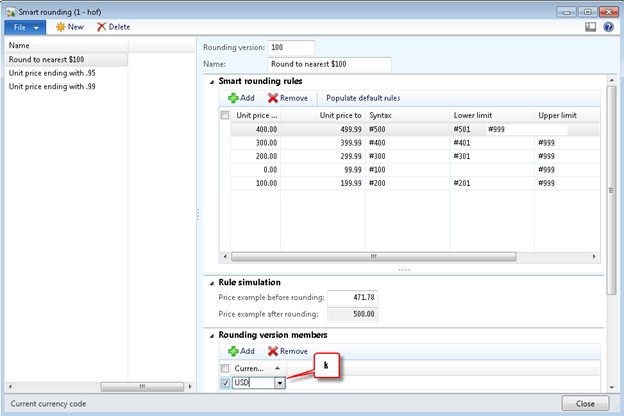
Task: Click the Delete record toolbar icon
Action: coord(112,27)
